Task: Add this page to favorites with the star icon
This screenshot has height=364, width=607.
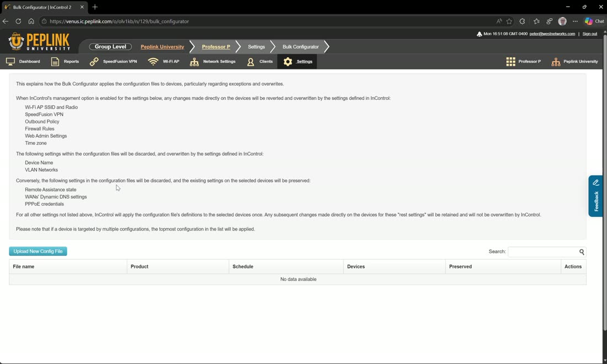Action: pyautogui.click(x=509, y=22)
